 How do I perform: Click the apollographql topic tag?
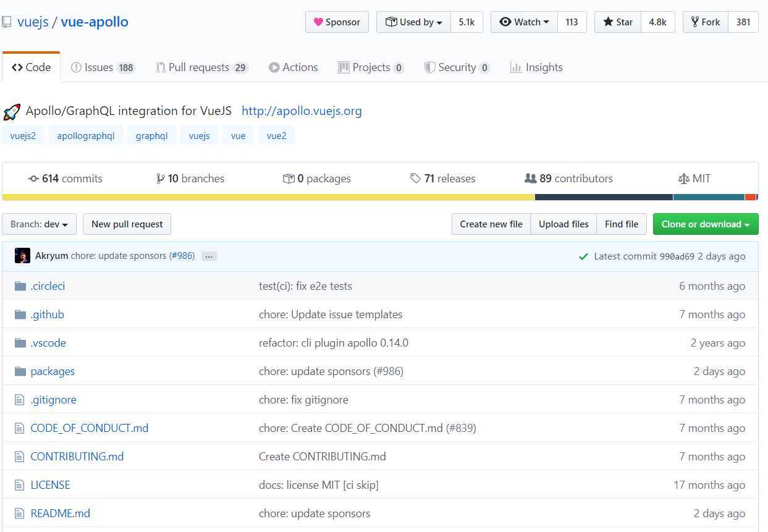pyautogui.click(x=86, y=136)
